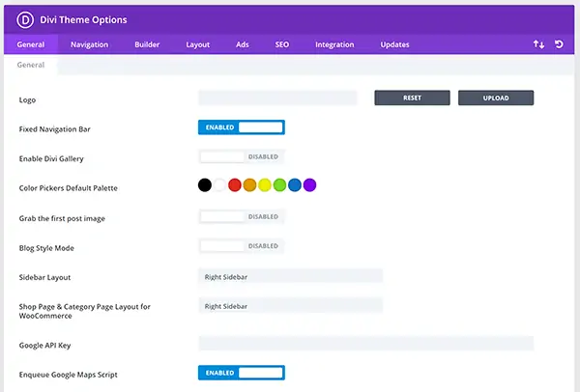Click the Blog Style Mode label
Screen dimensions: 580x392
pyautogui.click(x=46, y=248)
